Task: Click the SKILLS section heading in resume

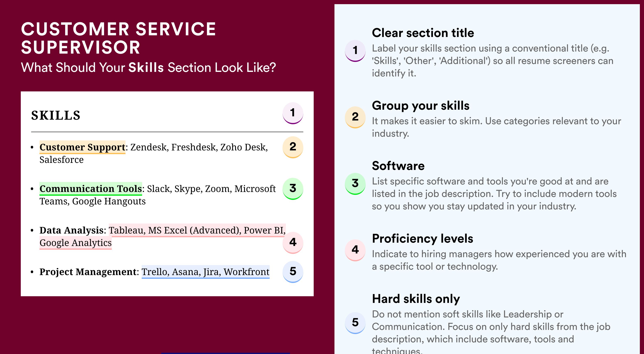Action: pyautogui.click(x=56, y=116)
